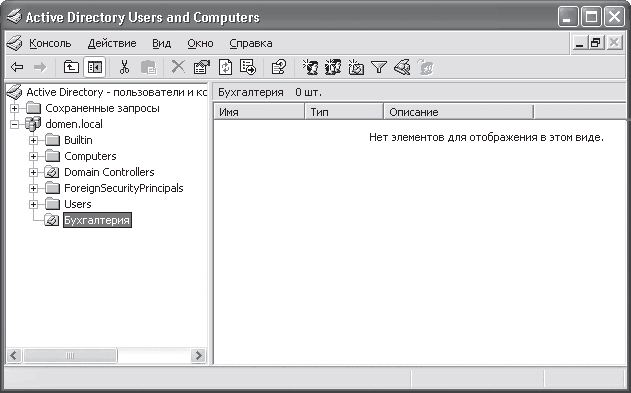This screenshot has width=631, height=393.
Task: Click the Filter funnel toolbar icon
Action: 379,67
